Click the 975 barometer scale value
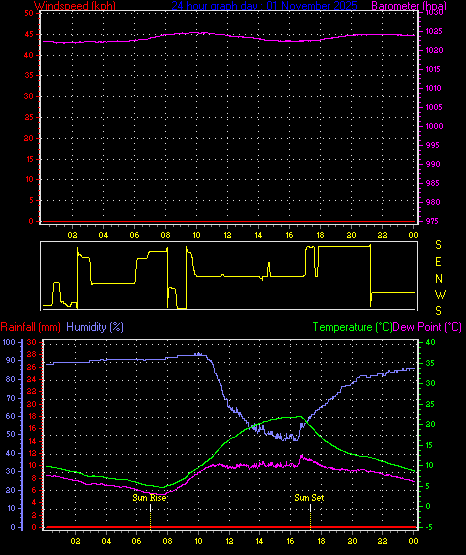This screenshot has width=466, height=555. [x=432, y=221]
